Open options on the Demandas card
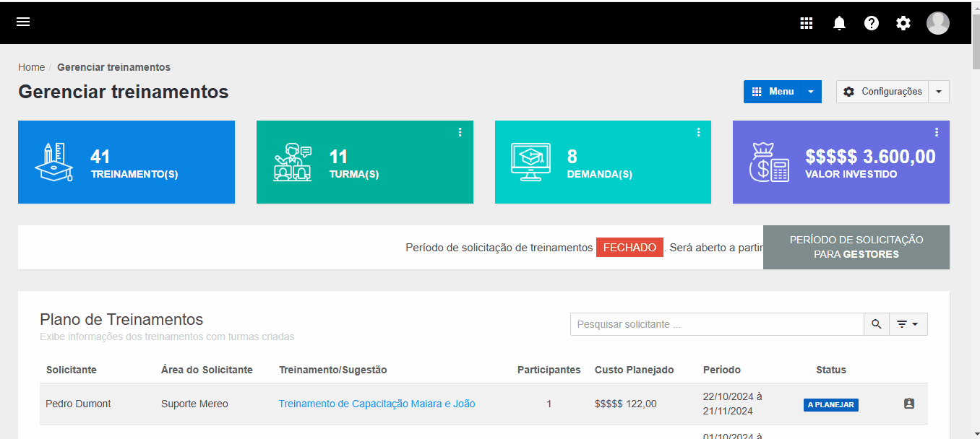This screenshot has height=439, width=980. coord(698,132)
